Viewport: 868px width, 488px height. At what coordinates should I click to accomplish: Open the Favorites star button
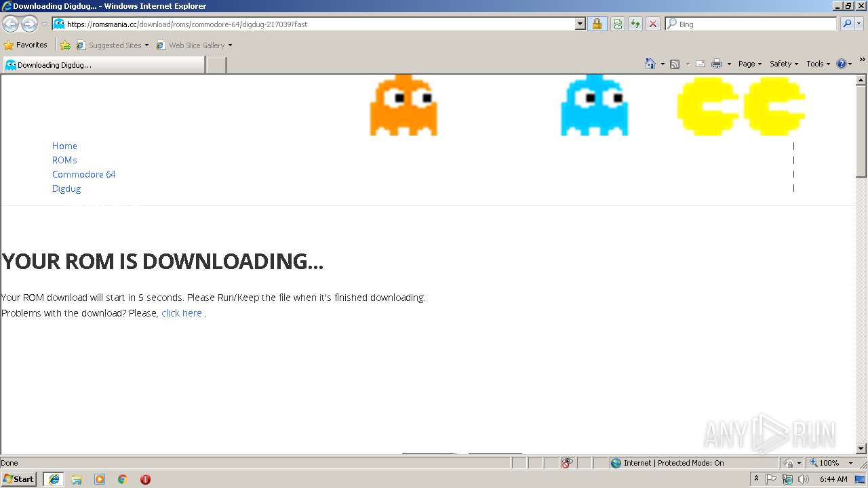click(x=26, y=45)
